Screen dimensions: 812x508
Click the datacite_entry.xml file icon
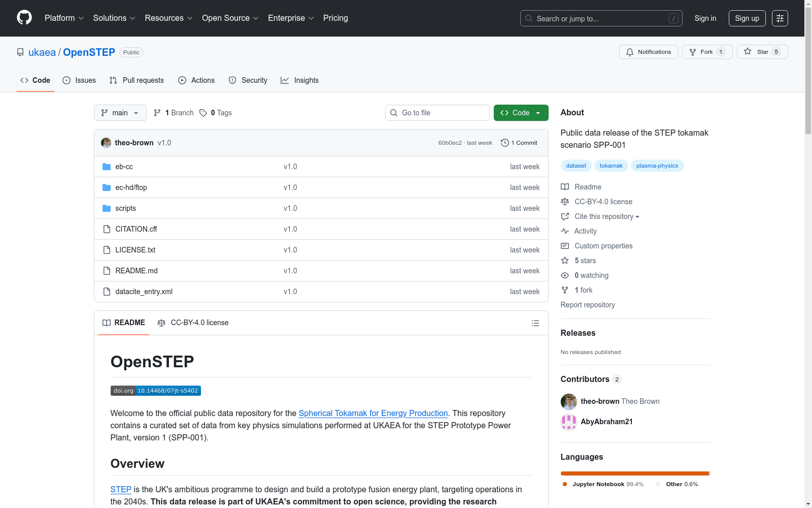tap(107, 292)
